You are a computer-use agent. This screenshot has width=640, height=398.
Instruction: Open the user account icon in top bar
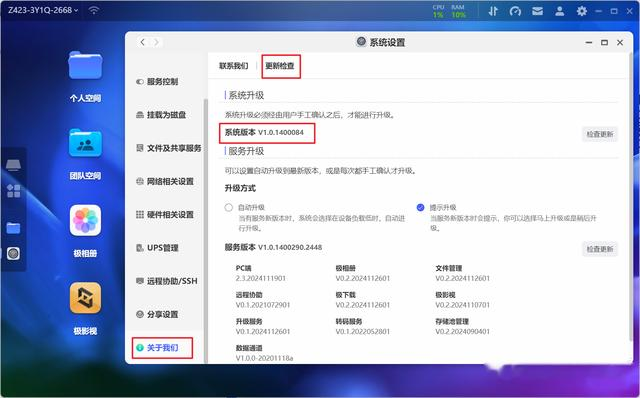tap(560, 11)
